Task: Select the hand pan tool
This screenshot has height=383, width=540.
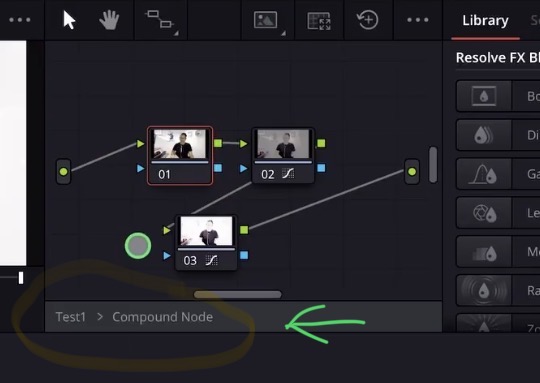Action: coord(109,20)
